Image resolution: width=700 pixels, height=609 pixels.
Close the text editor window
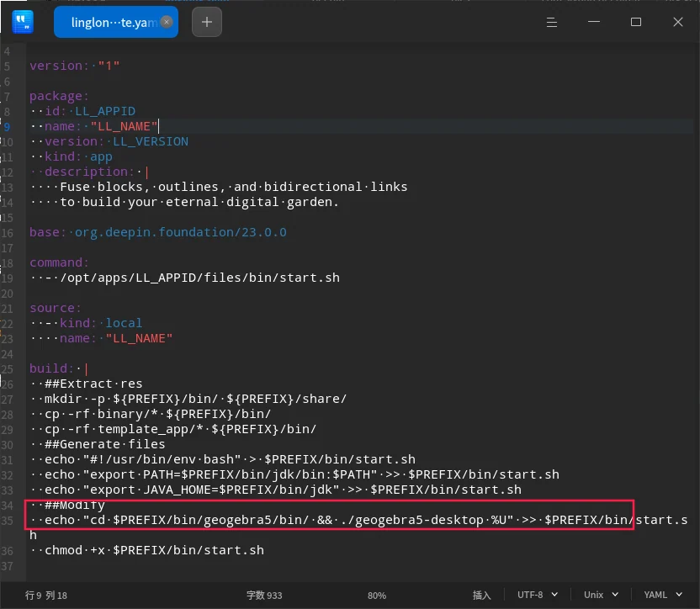(677, 22)
